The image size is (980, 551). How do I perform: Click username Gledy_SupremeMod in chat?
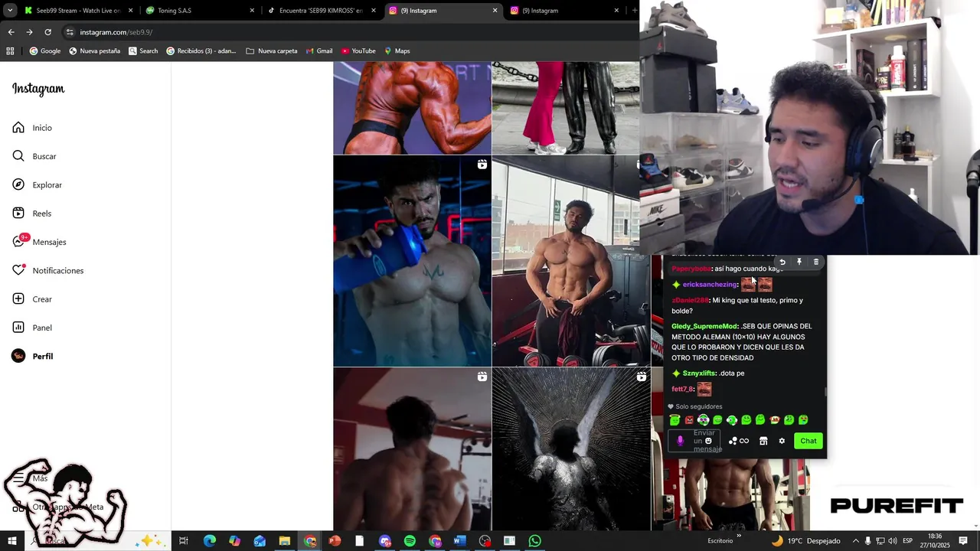coord(704,327)
